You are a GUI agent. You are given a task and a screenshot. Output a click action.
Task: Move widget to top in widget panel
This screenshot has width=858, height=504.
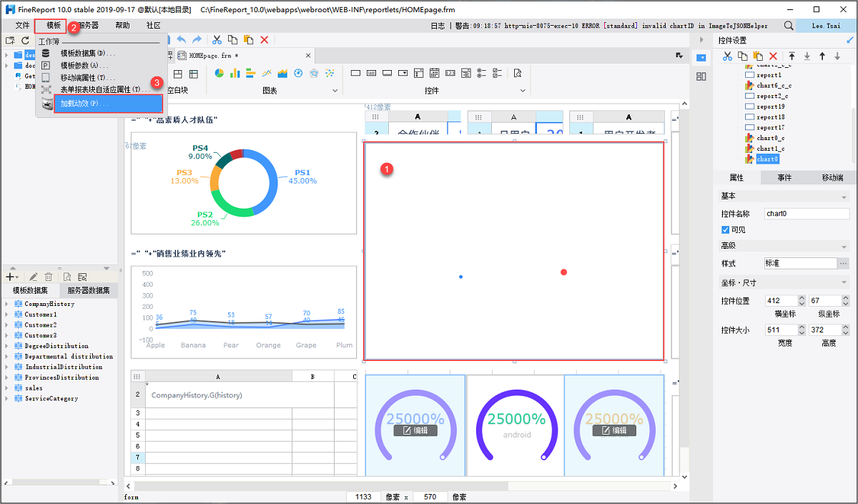click(x=792, y=56)
